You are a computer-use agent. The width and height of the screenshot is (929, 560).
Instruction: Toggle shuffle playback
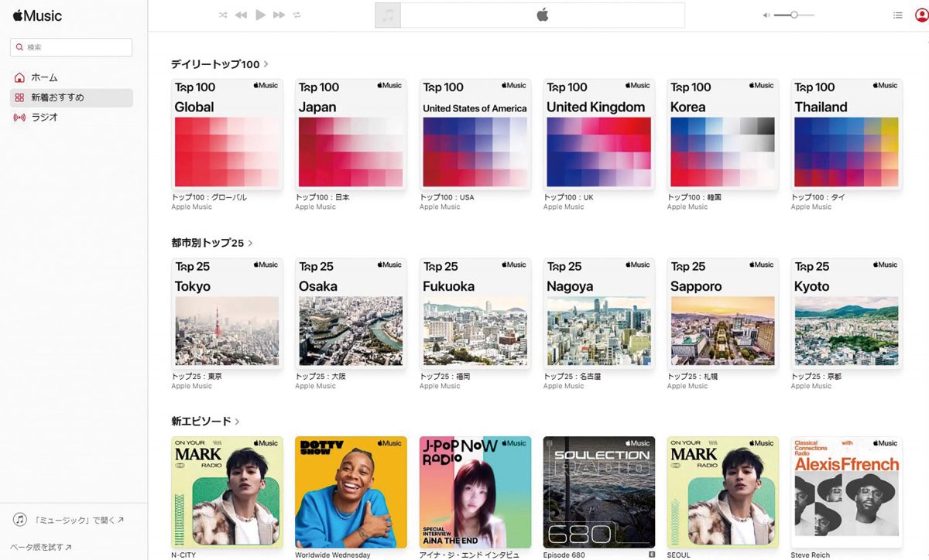[x=223, y=15]
